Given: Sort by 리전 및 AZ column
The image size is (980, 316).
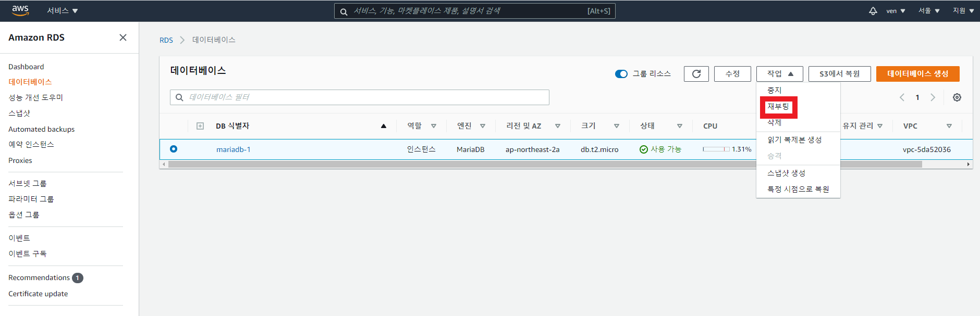Looking at the screenshot, I should [558, 126].
